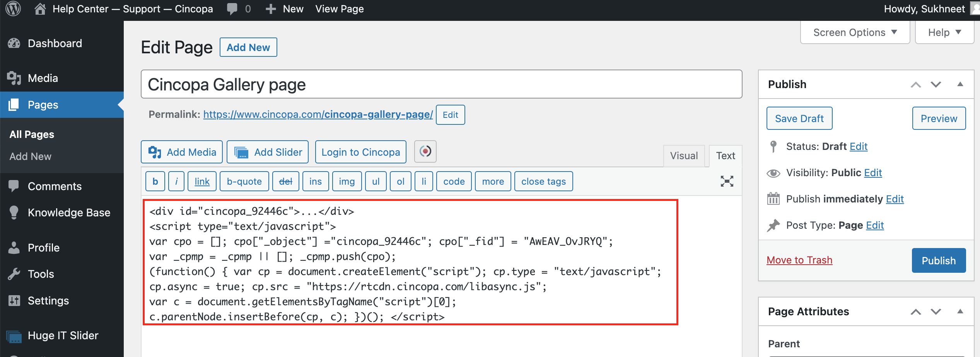Click the Profile user icon

click(14, 248)
